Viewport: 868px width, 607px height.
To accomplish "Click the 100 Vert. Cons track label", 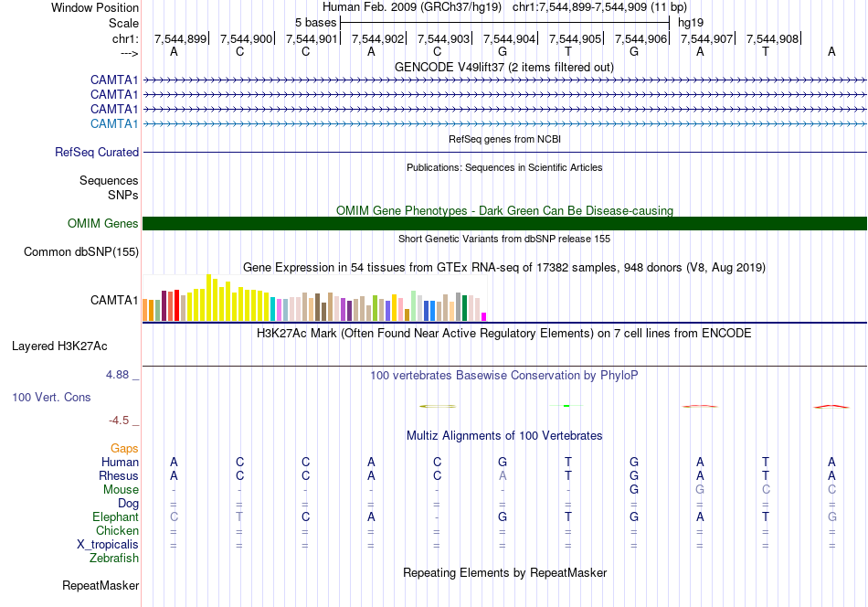I will 51,397.
